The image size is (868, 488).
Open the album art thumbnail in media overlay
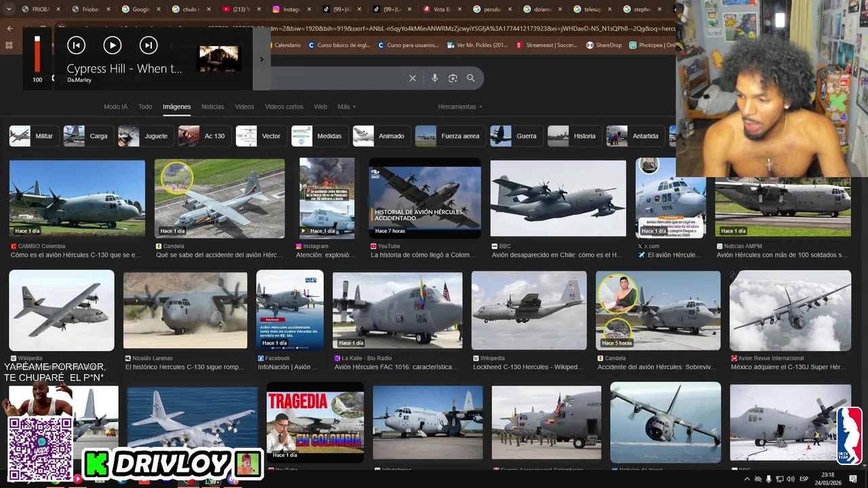point(218,59)
